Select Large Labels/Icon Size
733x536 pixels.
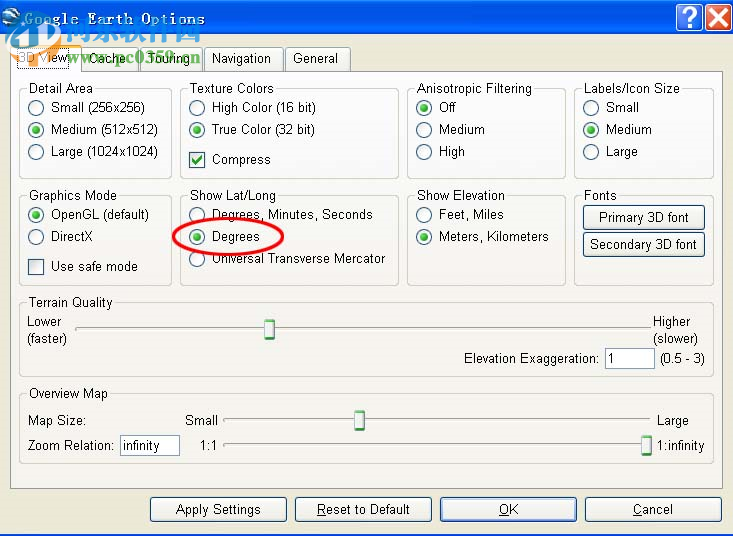611,152
